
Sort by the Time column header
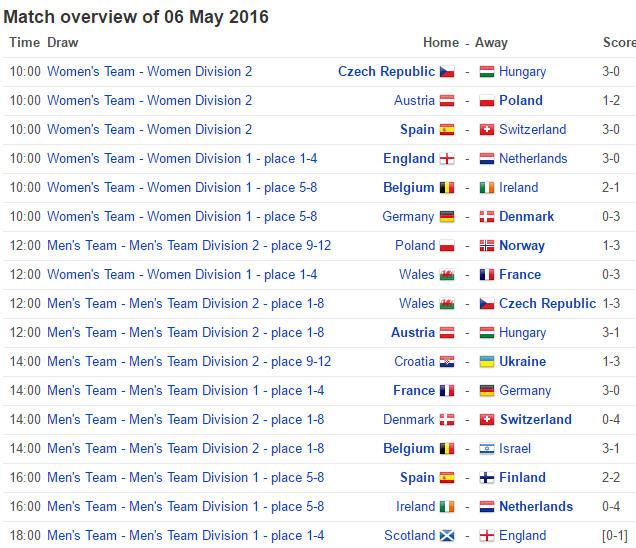click(24, 43)
